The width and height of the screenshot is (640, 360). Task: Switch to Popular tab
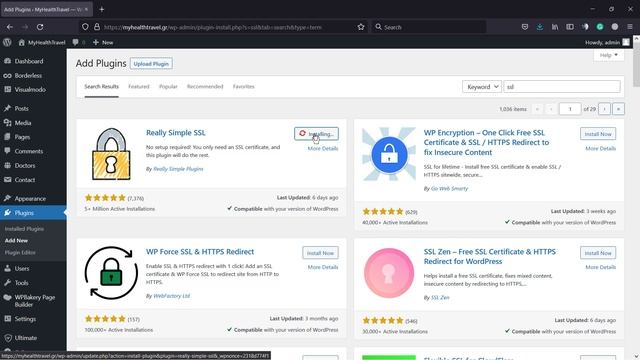(x=168, y=87)
